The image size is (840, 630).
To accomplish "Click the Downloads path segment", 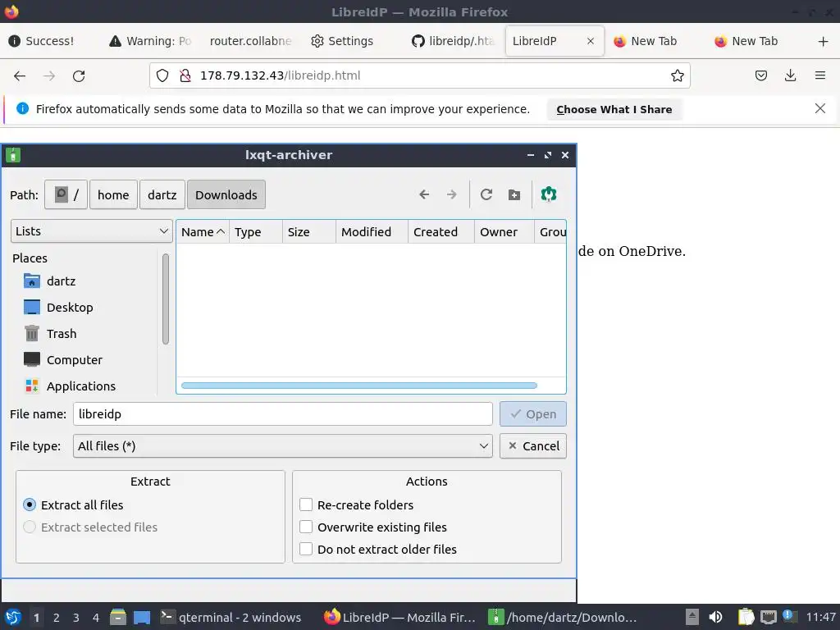I will [x=226, y=194].
